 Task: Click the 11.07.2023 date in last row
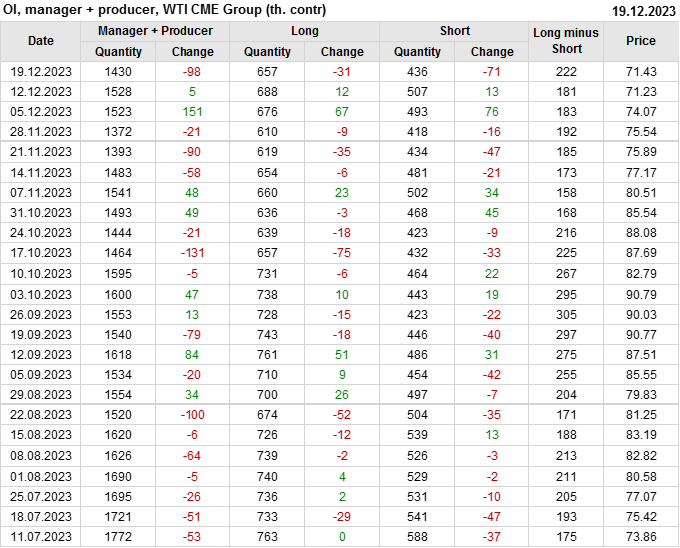tap(41, 537)
